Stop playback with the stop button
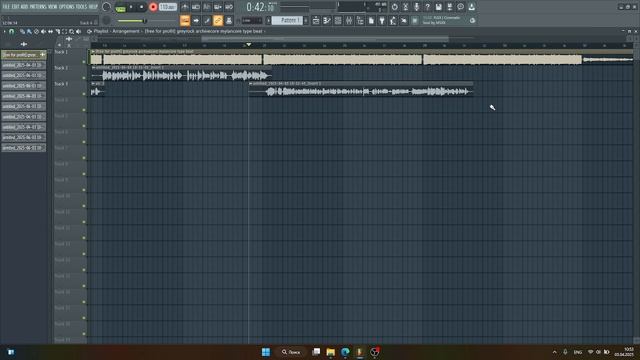The image size is (640, 360). coord(142,7)
